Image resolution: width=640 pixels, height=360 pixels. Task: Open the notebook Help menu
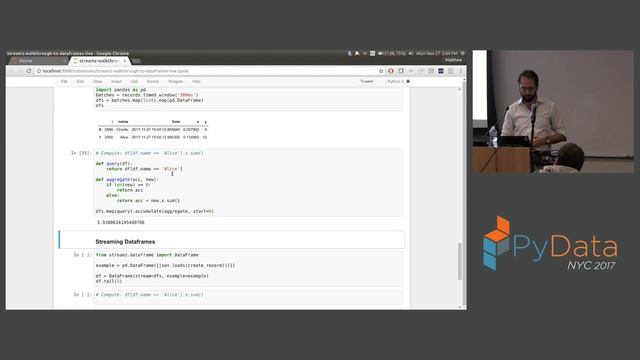[196, 82]
